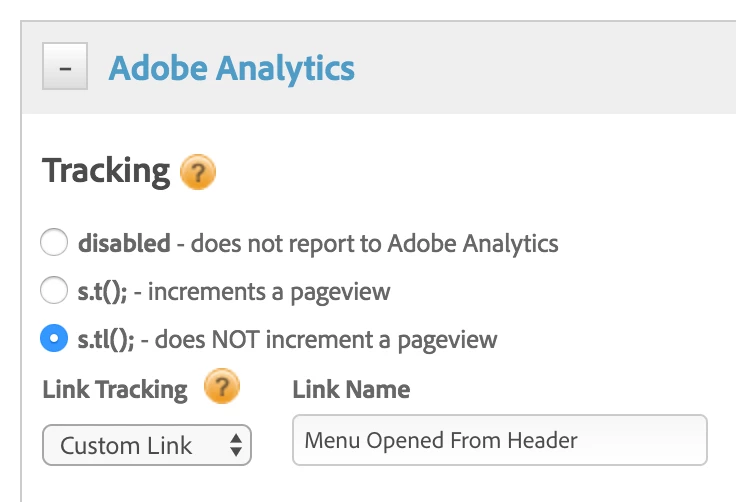736x502 pixels.
Task: Click the up-down arrows on Link Tracking select
Action: click(235, 445)
